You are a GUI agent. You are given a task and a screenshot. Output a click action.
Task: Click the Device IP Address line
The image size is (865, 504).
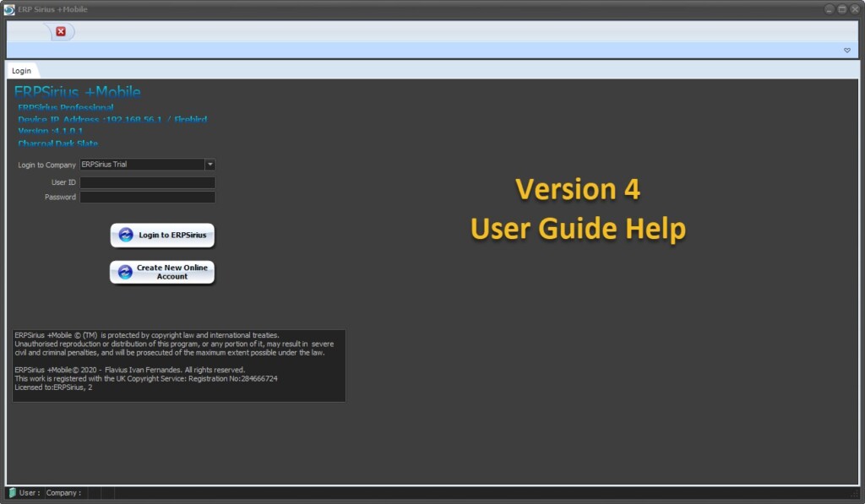tap(112, 119)
